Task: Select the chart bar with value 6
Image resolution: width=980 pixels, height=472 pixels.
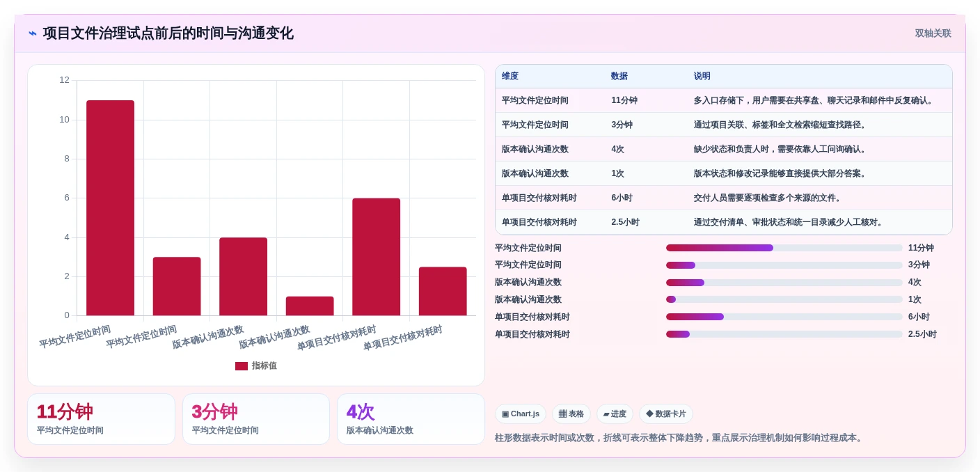Action: coord(376,257)
